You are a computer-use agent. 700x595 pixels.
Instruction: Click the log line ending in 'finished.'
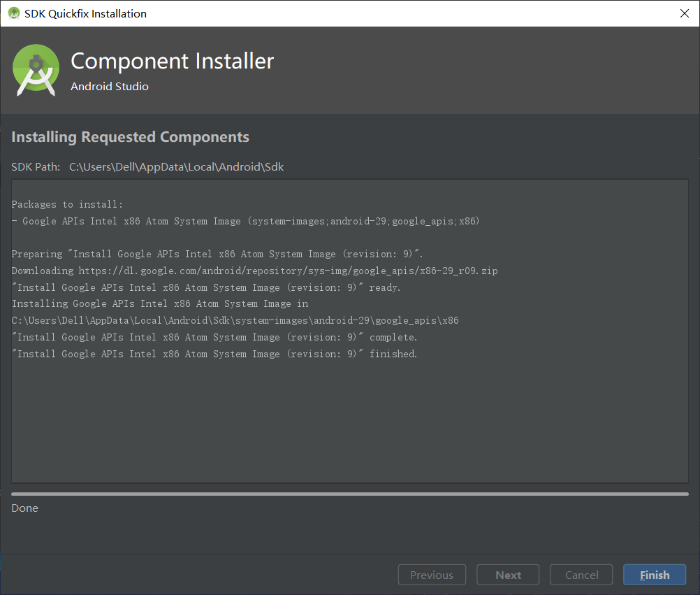coord(214,354)
